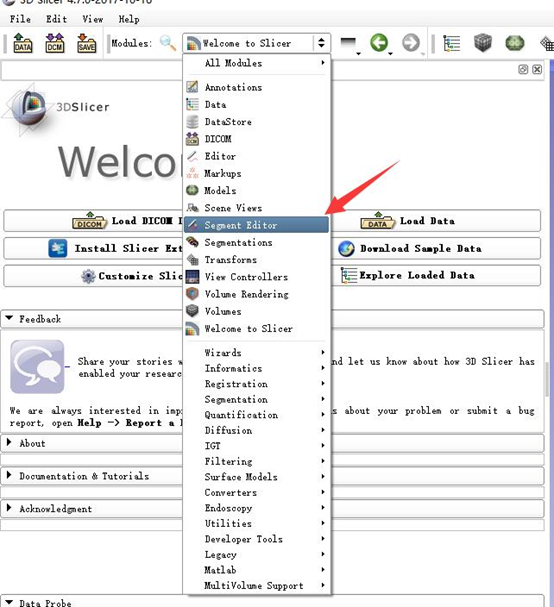Go to the previous module with the green arrow
This screenshot has width=554, height=607.
click(x=380, y=43)
